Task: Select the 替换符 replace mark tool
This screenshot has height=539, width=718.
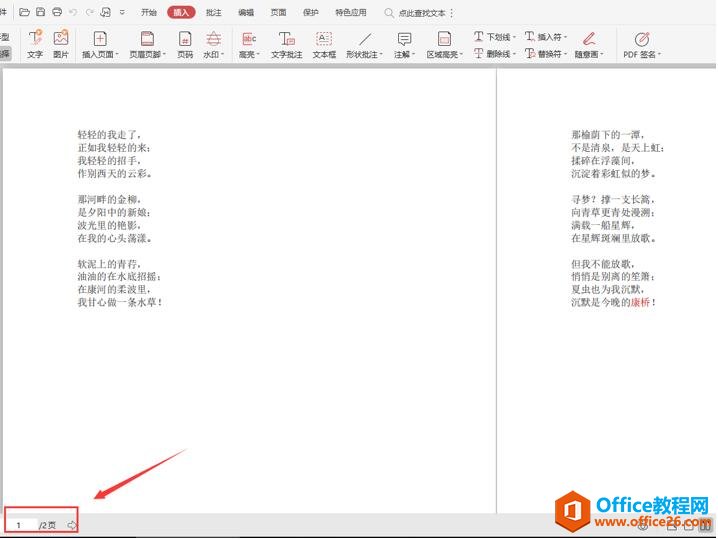Action: [x=546, y=54]
